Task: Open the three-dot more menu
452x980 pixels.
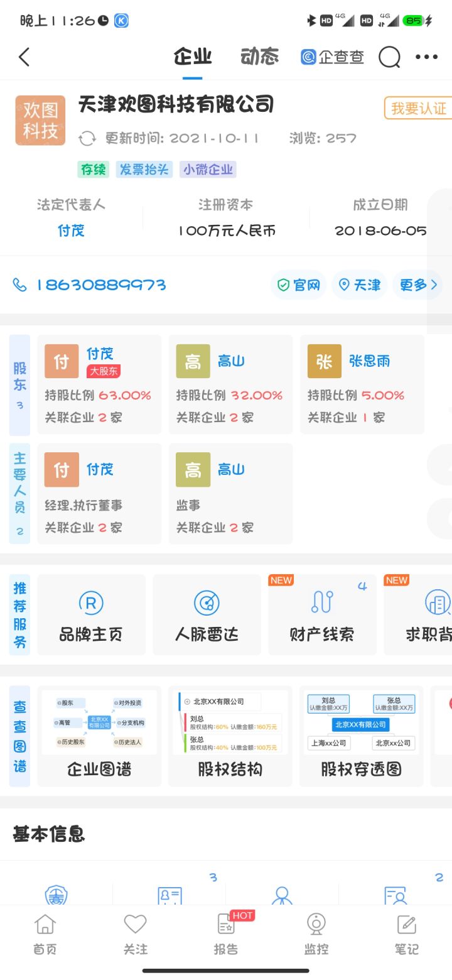Action: (427, 57)
